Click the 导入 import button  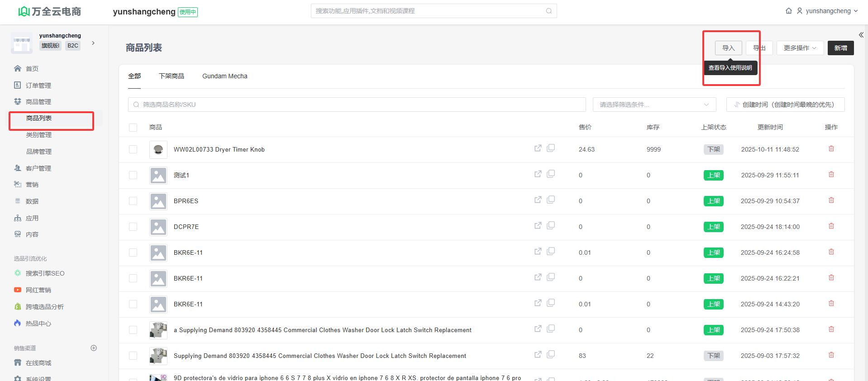coord(728,48)
